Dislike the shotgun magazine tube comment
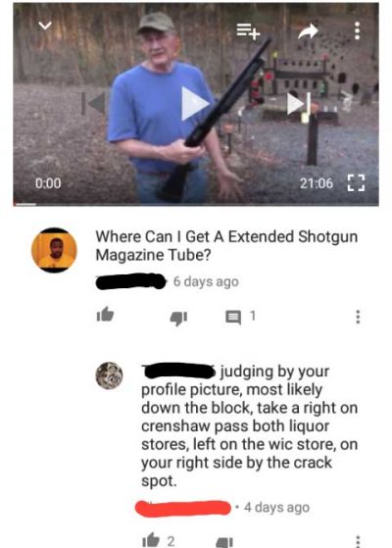Screen dimensions: 392x548 point(178,318)
